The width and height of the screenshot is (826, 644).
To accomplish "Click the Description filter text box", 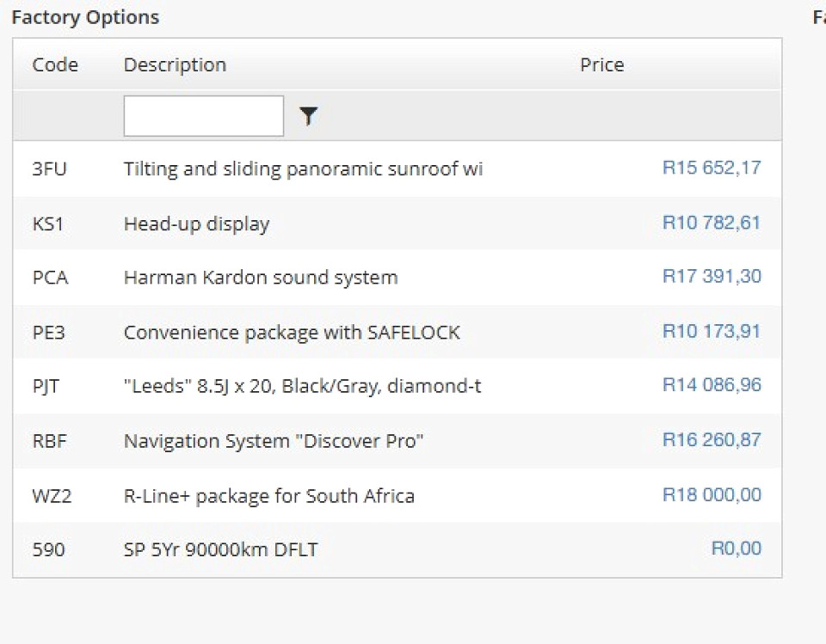I will tap(203, 116).
